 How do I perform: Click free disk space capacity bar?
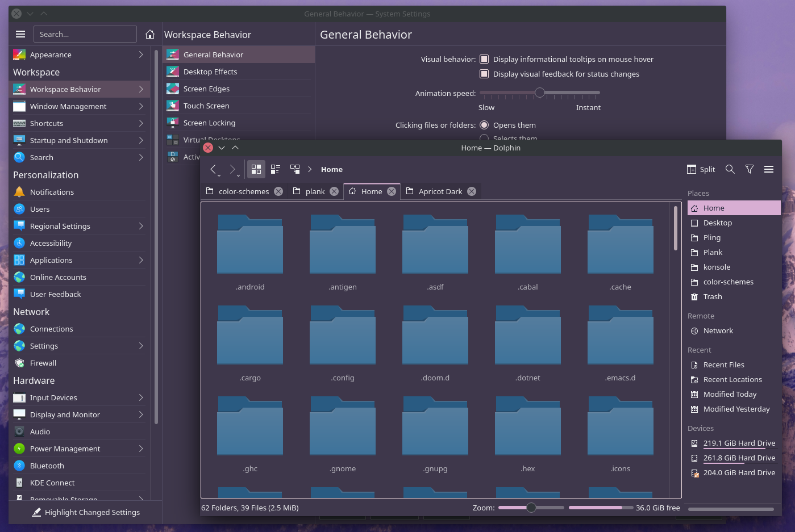tap(601, 508)
